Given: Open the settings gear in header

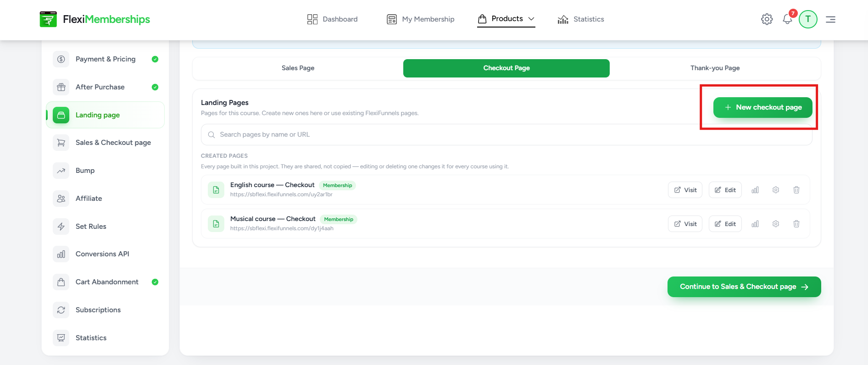Looking at the screenshot, I should (767, 19).
